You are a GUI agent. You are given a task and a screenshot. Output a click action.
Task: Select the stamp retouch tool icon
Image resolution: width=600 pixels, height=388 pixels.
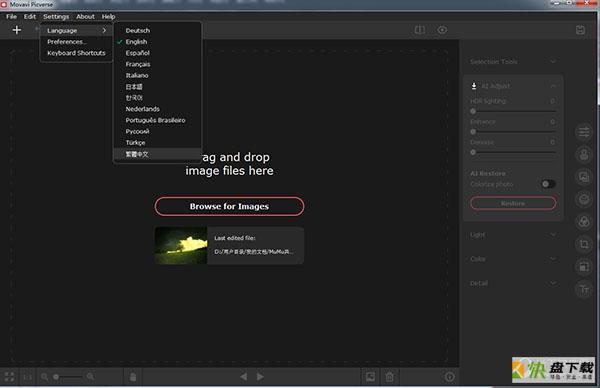click(584, 155)
